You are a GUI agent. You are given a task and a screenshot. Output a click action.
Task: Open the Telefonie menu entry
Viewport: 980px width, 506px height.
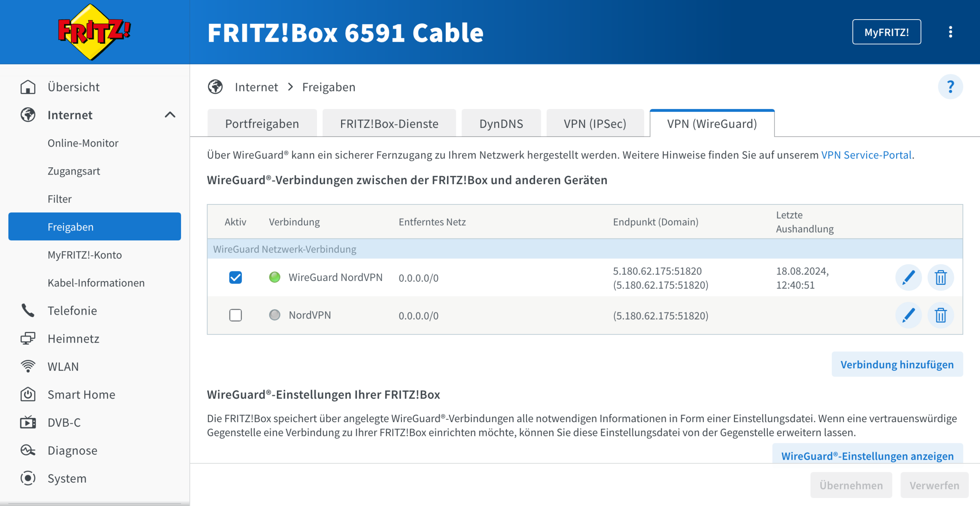tap(72, 310)
